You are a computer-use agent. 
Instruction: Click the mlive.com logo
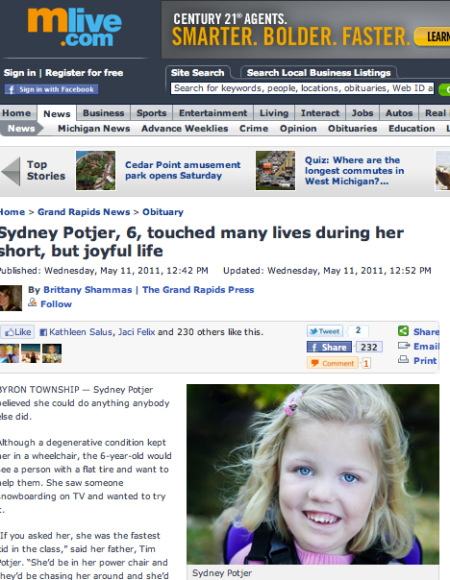[x=74, y=27]
